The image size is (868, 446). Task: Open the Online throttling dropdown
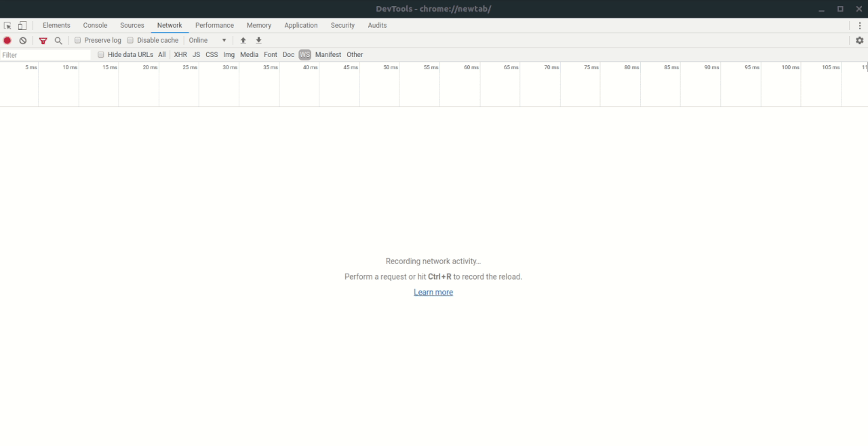click(x=208, y=41)
